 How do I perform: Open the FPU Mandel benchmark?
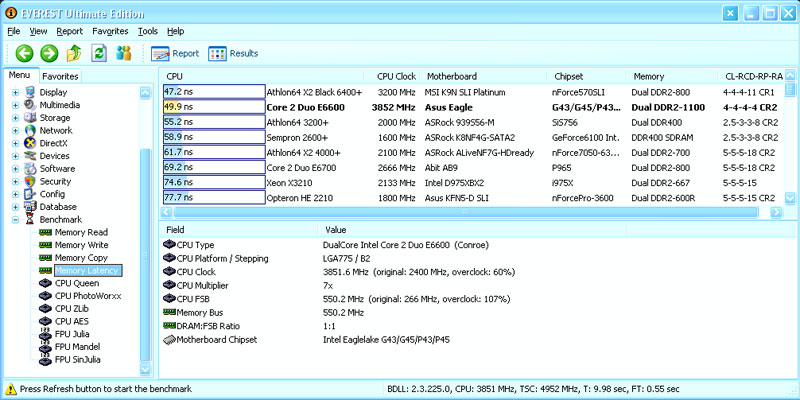click(x=77, y=347)
